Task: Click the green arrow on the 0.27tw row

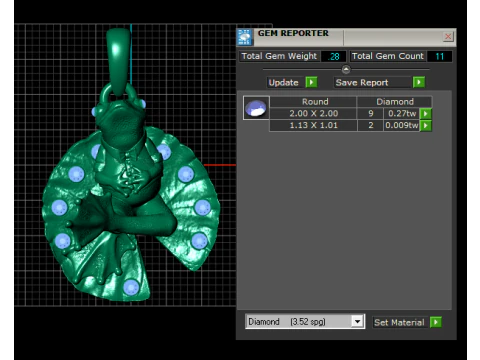Action: point(426,114)
